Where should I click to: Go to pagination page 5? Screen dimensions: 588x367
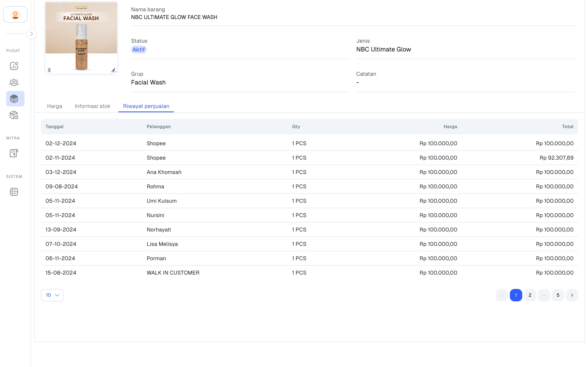pyautogui.click(x=558, y=295)
